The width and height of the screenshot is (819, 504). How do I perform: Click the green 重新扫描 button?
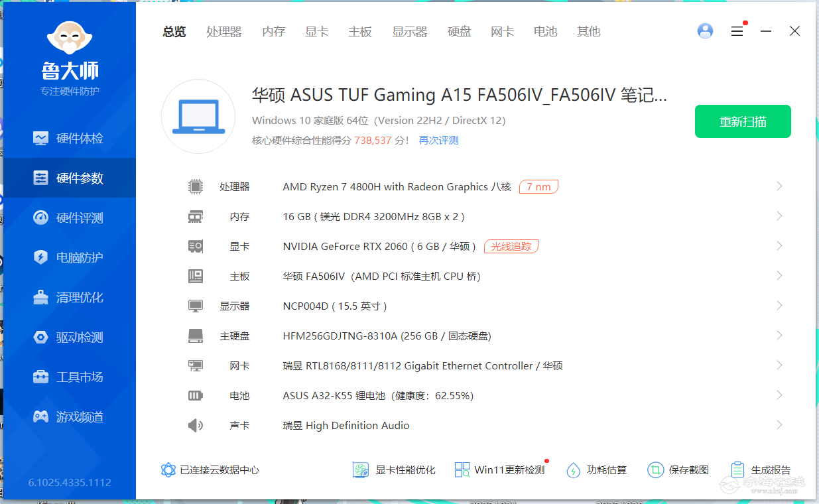tap(742, 121)
